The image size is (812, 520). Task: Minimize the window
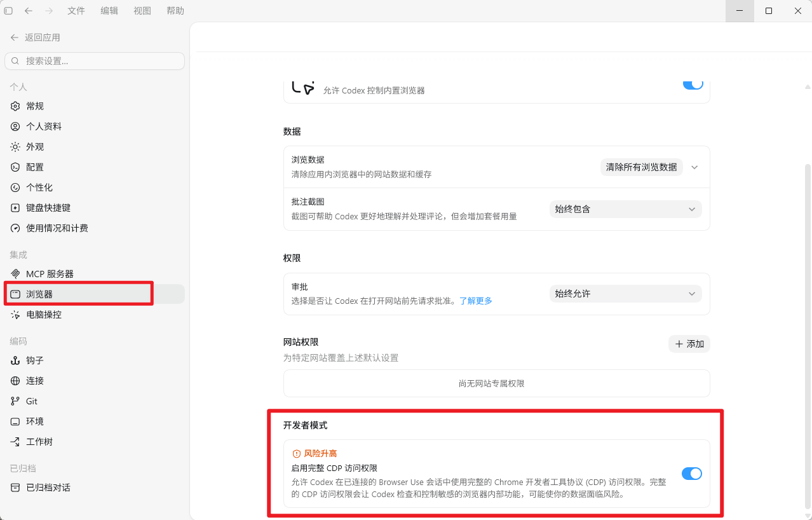coord(740,11)
